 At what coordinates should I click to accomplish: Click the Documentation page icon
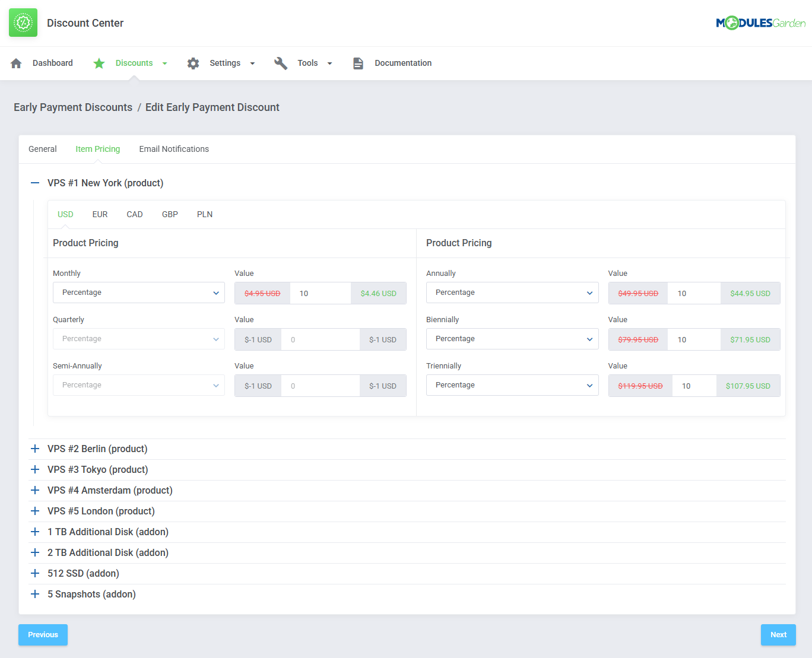(x=358, y=63)
